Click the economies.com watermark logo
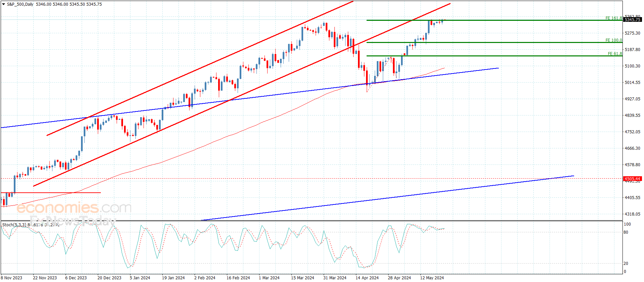Screen dimensions: 644x282 click(x=74, y=208)
